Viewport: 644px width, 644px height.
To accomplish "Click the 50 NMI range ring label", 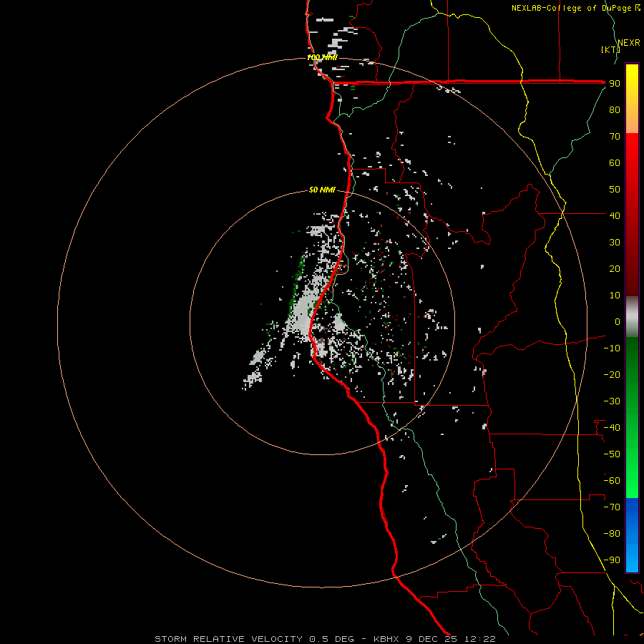I will (x=322, y=190).
